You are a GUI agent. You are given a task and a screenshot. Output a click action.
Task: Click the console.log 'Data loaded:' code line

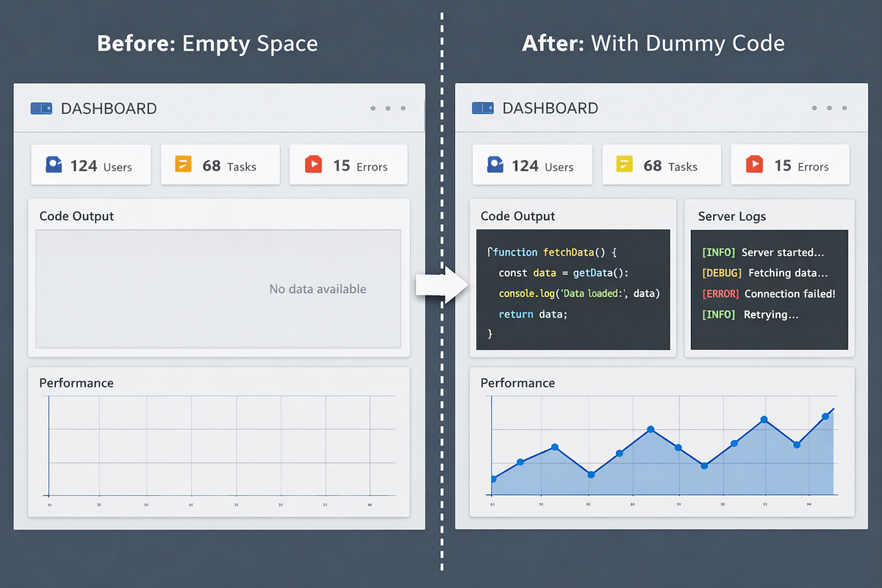click(579, 293)
